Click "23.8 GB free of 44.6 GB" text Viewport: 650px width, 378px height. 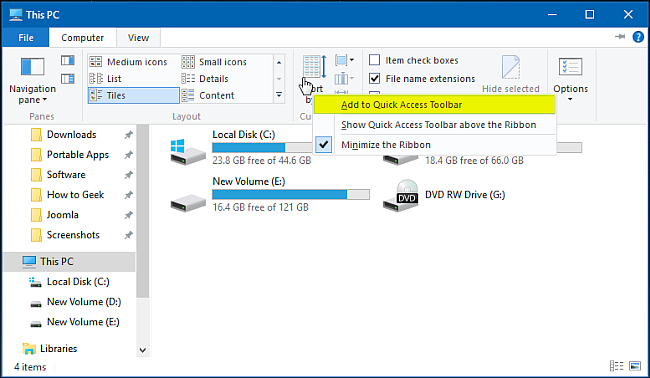tap(262, 160)
